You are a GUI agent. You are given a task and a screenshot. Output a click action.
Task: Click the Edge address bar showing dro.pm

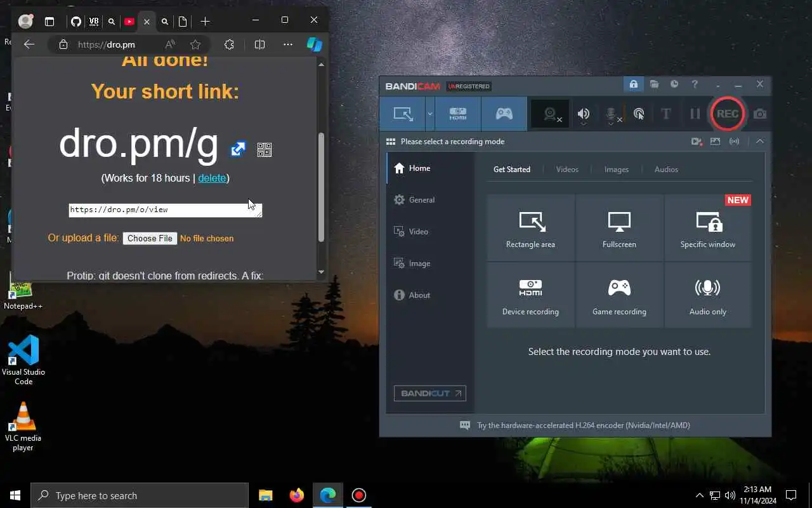pos(108,44)
